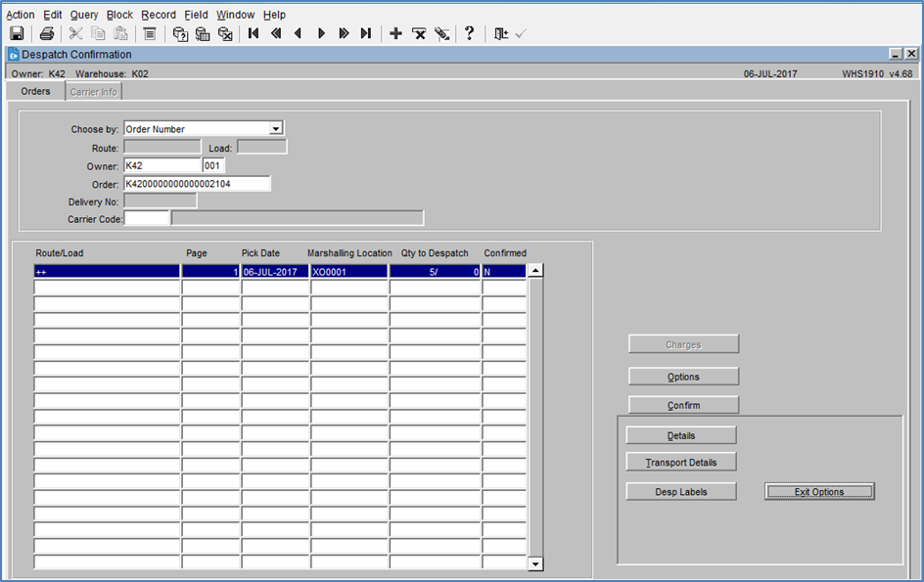This screenshot has height=582, width=924.
Task: Click the Cancel Query database icon
Action: [225, 33]
